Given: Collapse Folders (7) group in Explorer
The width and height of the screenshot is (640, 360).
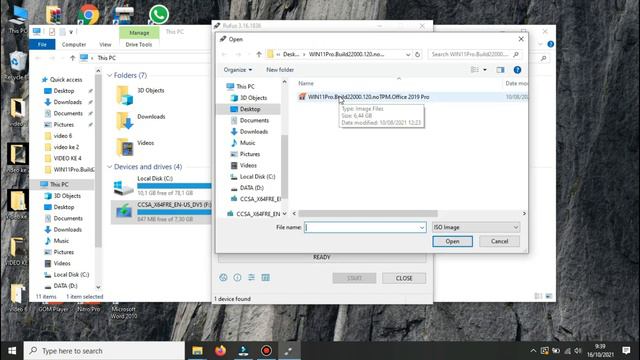Looking at the screenshot, I should tap(109, 76).
